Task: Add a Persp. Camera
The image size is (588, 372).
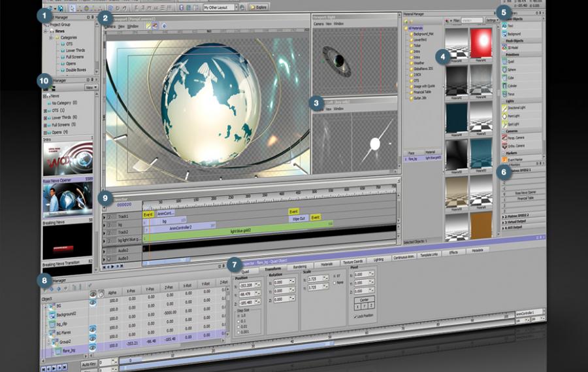Action: click(x=504, y=138)
